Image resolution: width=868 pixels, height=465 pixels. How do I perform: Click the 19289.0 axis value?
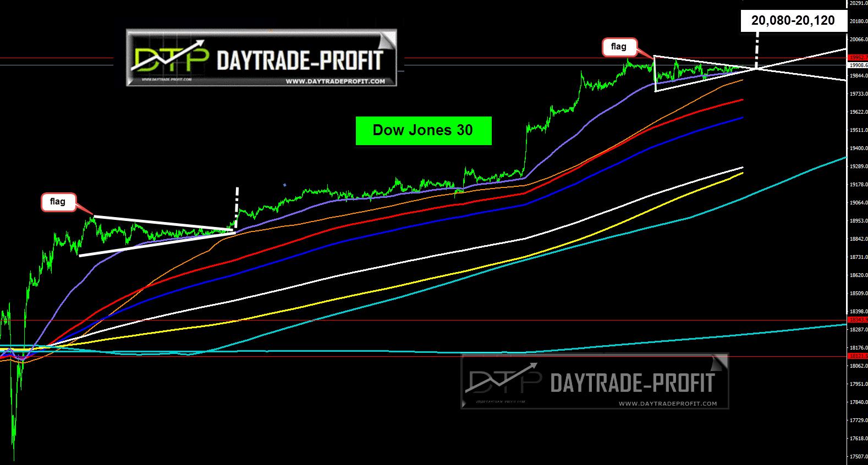coord(859,167)
